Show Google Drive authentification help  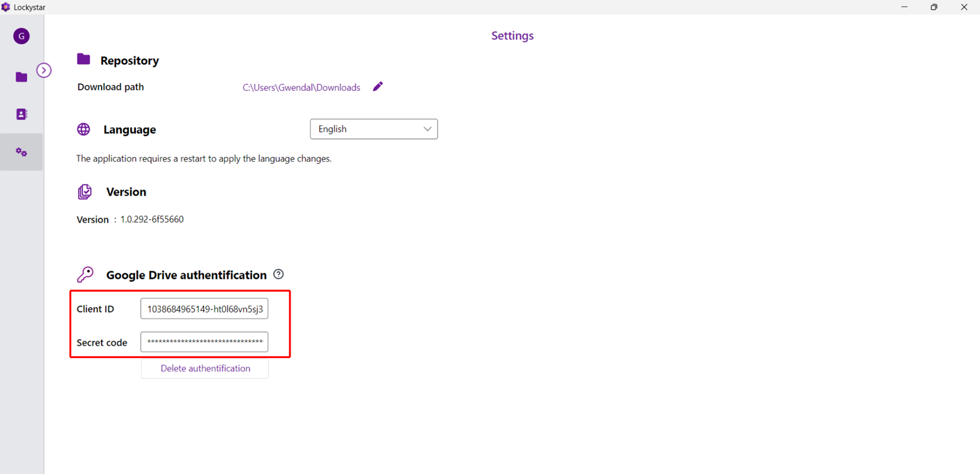pyautogui.click(x=278, y=274)
